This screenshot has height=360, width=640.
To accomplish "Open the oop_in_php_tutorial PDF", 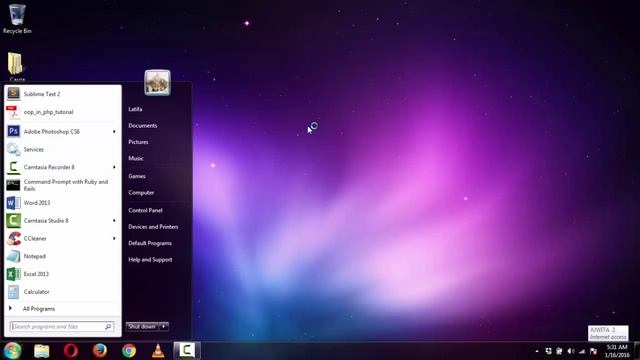I will tap(62, 112).
